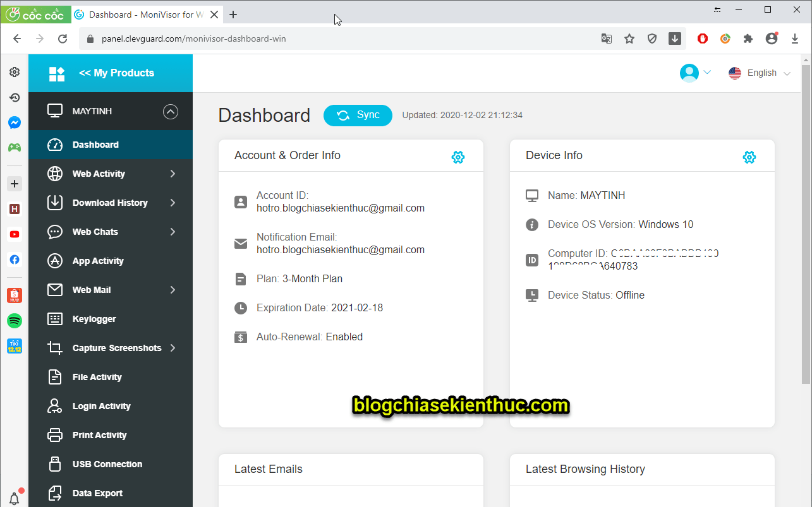Click the address bar URL
This screenshot has height=507, width=812.
tap(193, 39)
